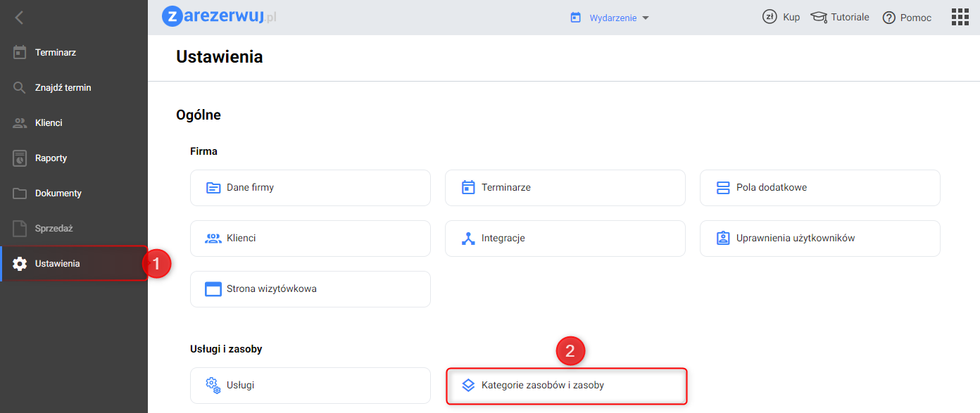980x413 pixels.
Task: Expand the Wydarzenie dropdown
Action: [x=610, y=18]
